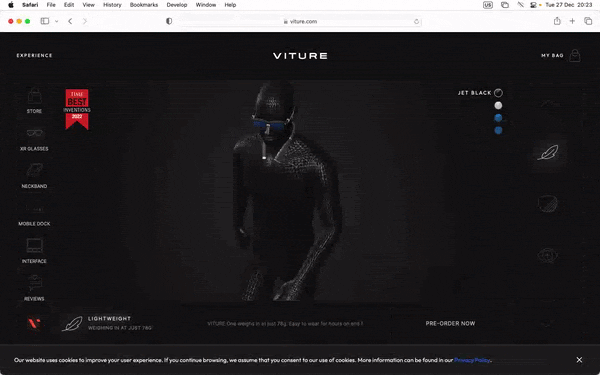The image size is (600, 375).
Task: Select the shaded lens feature icon
Action: (548, 204)
